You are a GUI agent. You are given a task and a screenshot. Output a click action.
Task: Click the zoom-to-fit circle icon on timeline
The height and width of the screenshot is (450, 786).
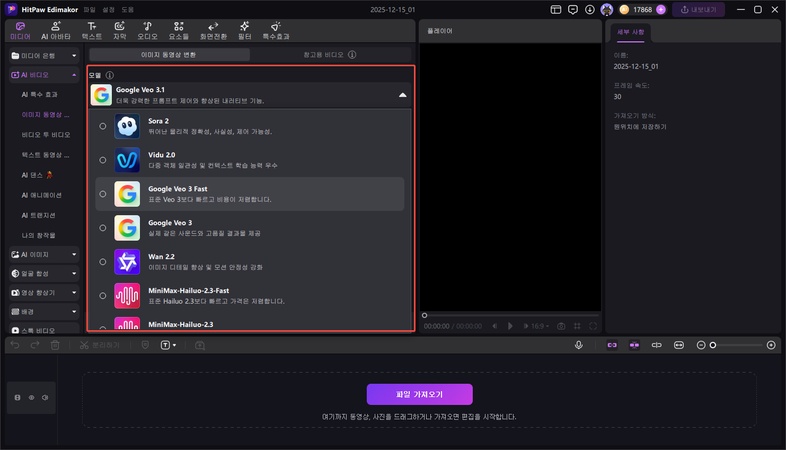coord(771,345)
